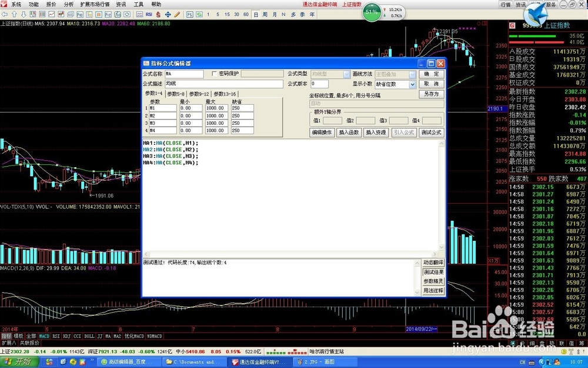Click the 动态翻译 button
Image resolution: width=588 pixels, height=368 pixels.
pyautogui.click(x=433, y=263)
